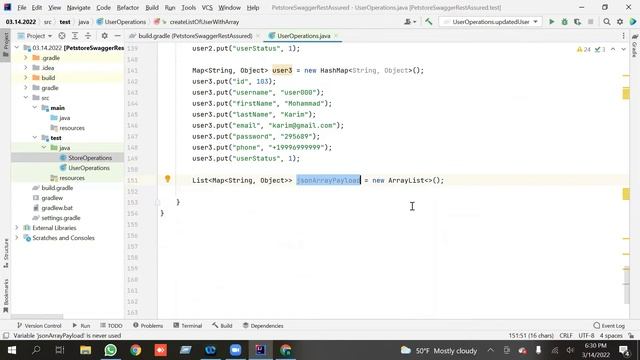Open the Version Control tool window

click(39, 326)
